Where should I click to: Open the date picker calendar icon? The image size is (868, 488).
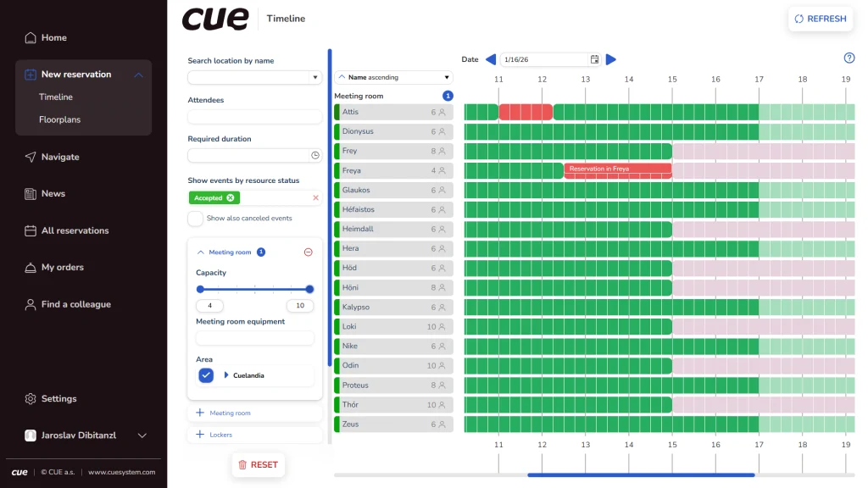point(594,59)
